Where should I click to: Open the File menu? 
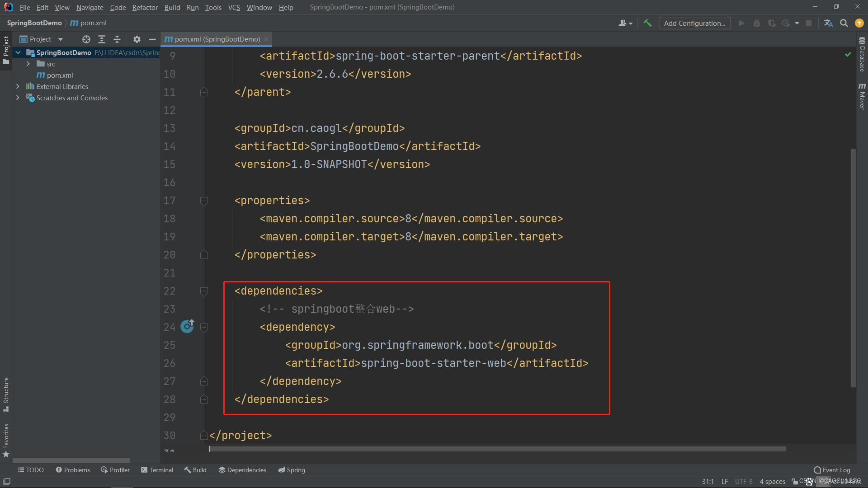25,7
